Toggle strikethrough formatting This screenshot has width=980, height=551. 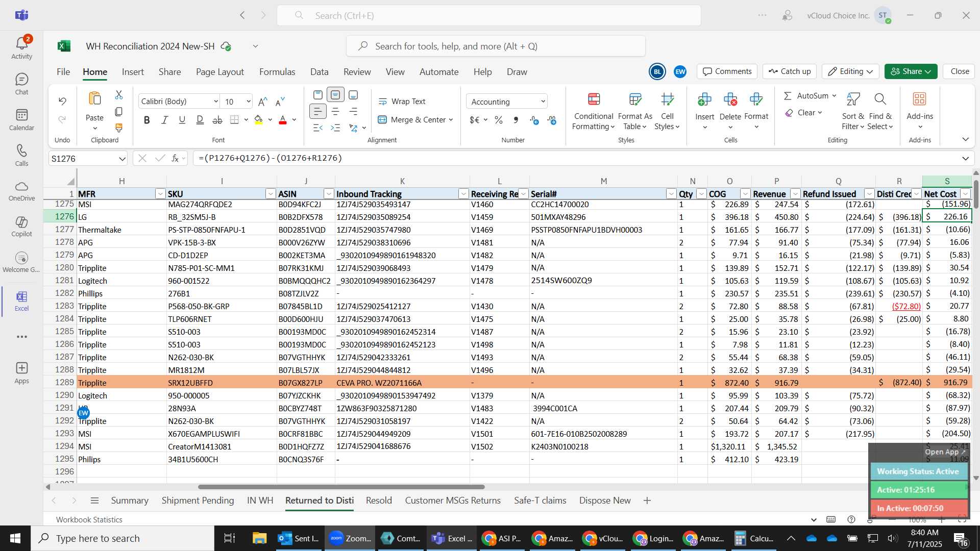coord(217,120)
